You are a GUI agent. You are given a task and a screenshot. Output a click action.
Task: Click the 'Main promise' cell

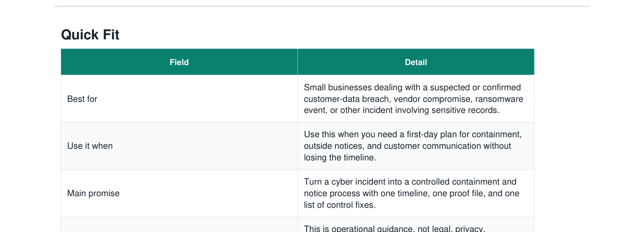179,193
